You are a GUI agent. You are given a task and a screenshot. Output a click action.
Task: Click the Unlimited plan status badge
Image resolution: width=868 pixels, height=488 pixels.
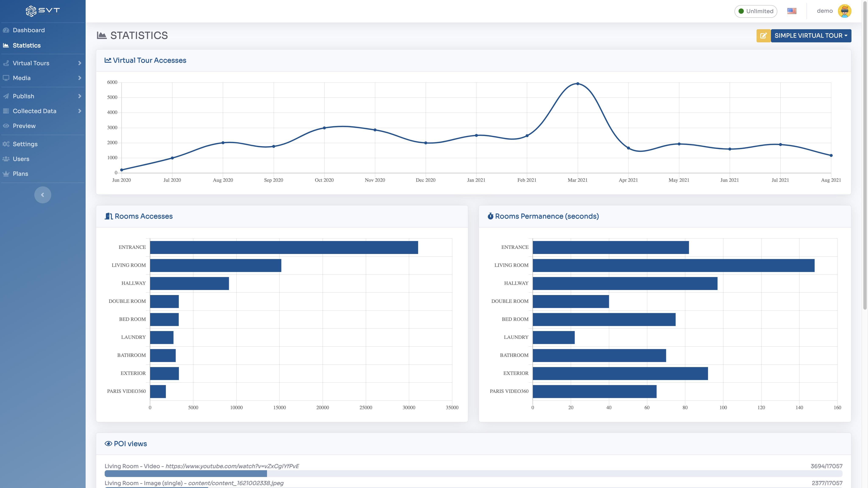click(x=756, y=11)
